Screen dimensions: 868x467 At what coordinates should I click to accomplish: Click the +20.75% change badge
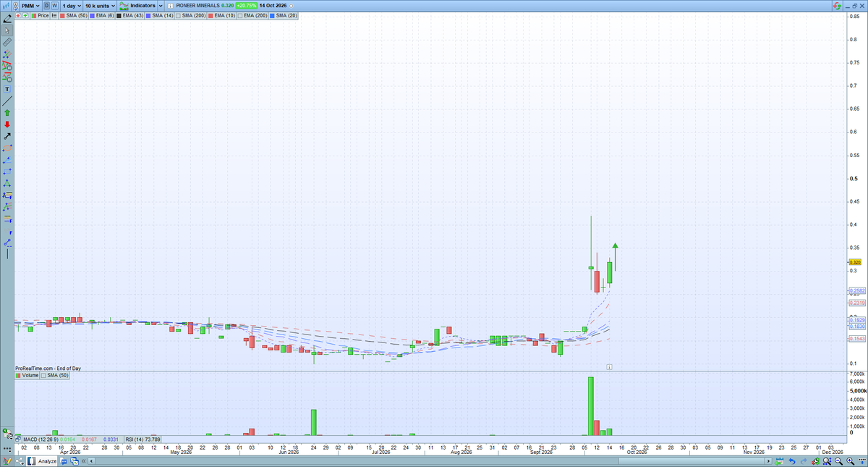[x=246, y=6]
